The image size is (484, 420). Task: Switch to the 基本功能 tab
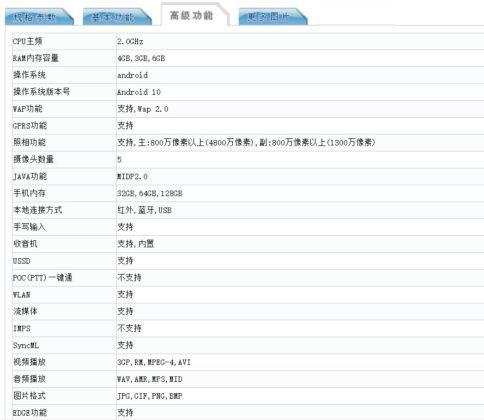point(117,17)
